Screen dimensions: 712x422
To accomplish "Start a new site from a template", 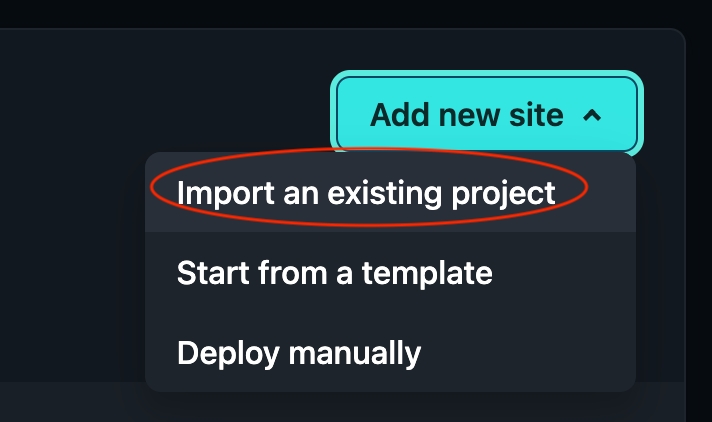I will coord(335,273).
